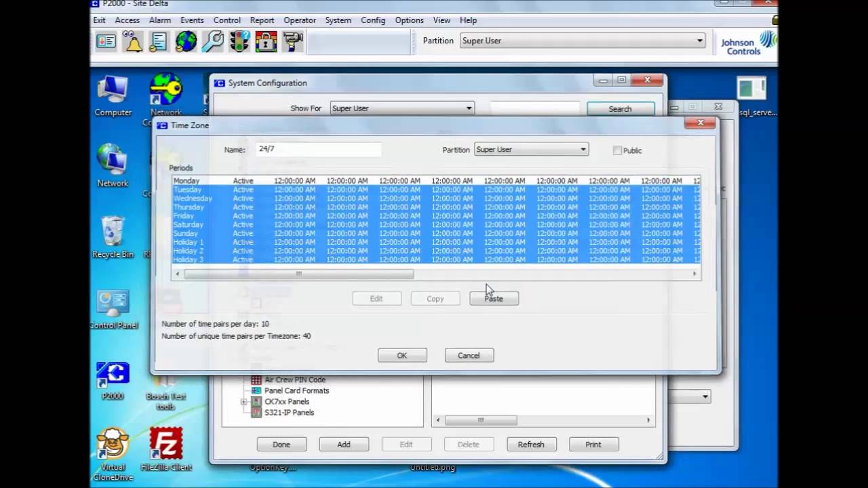Click the Johnson Controls logo

click(x=748, y=43)
